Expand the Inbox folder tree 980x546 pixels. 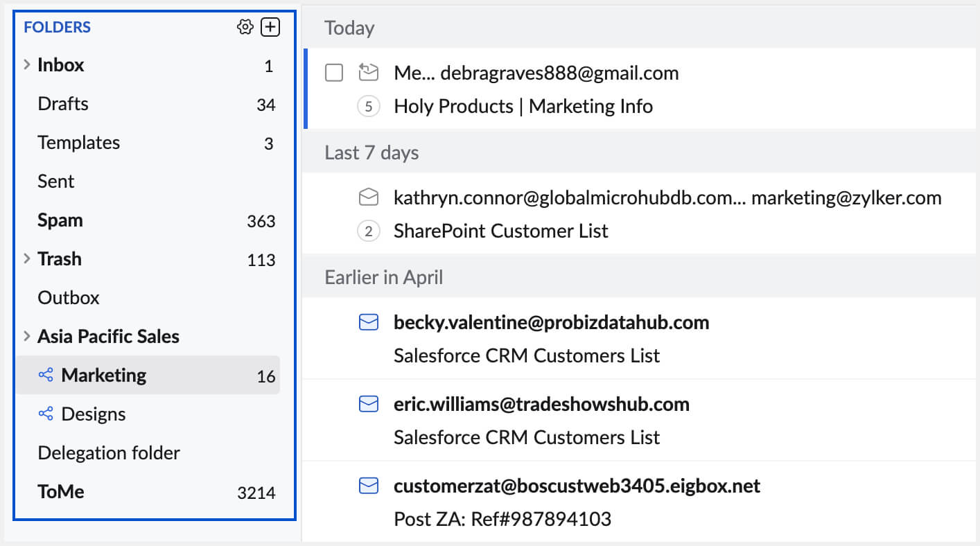(x=26, y=64)
